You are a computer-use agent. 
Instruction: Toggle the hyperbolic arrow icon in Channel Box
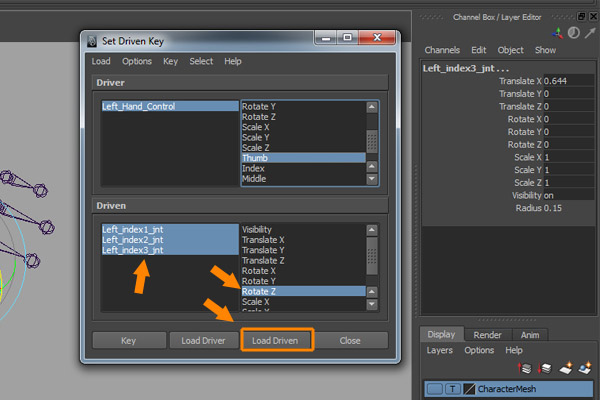point(590,33)
